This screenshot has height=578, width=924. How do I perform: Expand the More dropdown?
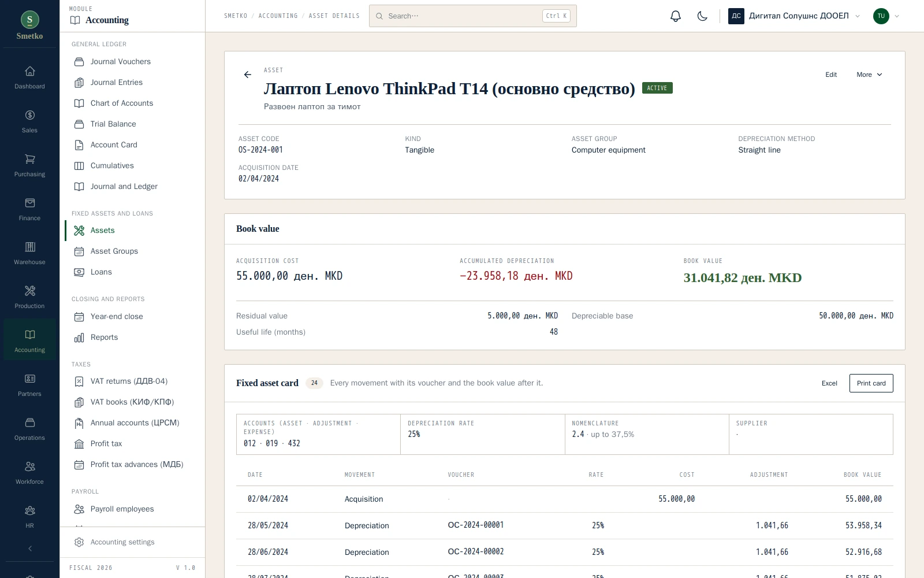(x=869, y=75)
